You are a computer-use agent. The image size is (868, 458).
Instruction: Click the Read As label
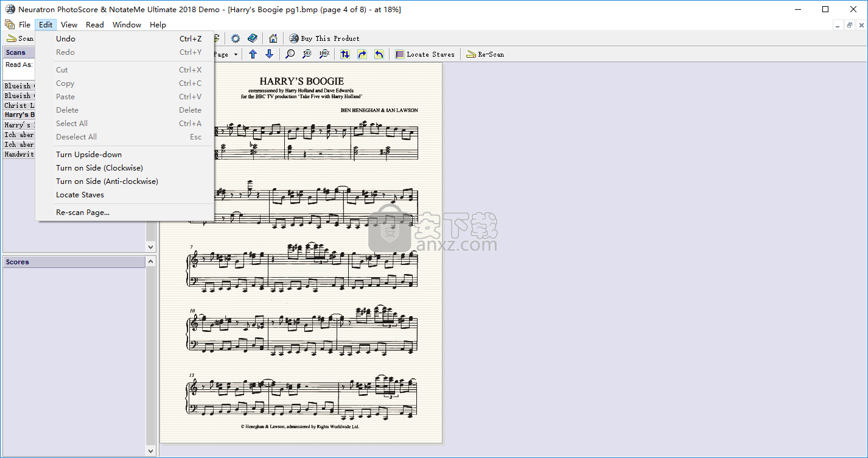pos(19,65)
